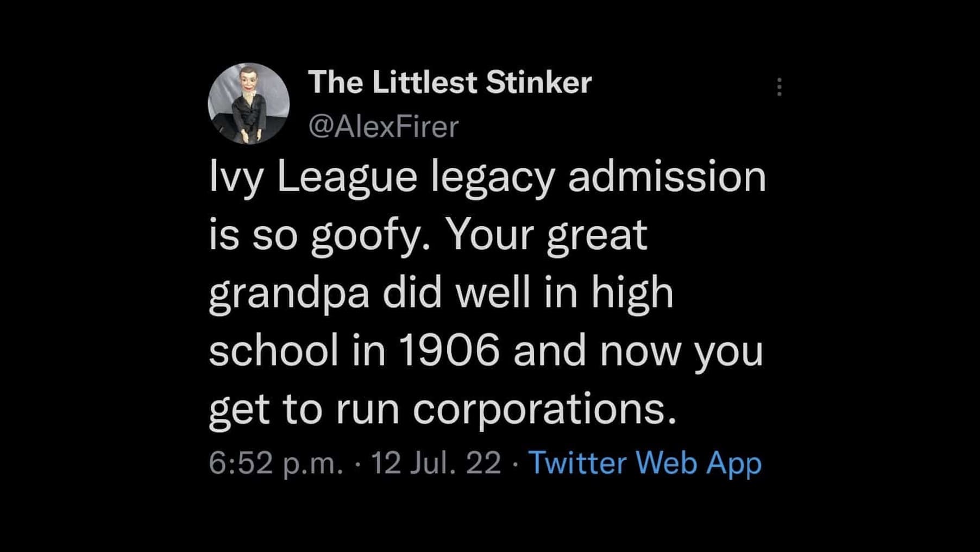
Task: Click the word "high" in the tweet
Action: [632, 294]
